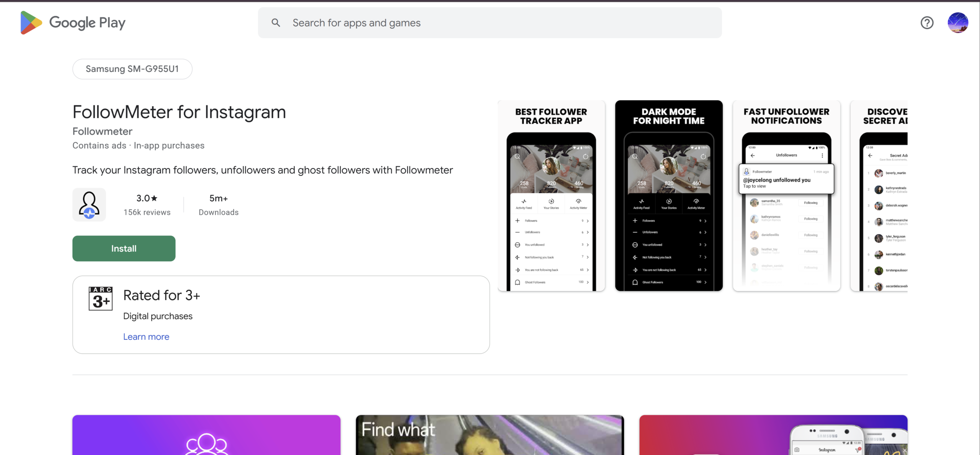Viewport: 980px width, 455px height.
Task: Select the Samsung SM-G955U1 device chip
Action: [x=132, y=69]
